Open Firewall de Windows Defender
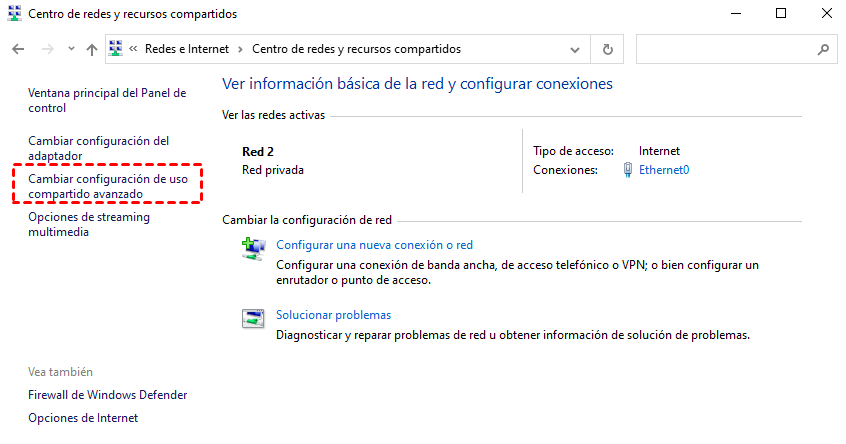This screenshot has height=444, width=846. pos(107,395)
